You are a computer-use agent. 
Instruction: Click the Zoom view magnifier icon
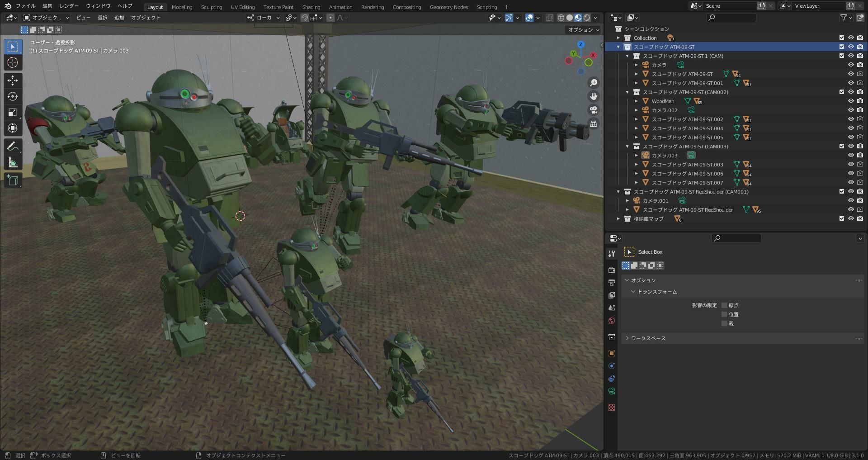[594, 83]
